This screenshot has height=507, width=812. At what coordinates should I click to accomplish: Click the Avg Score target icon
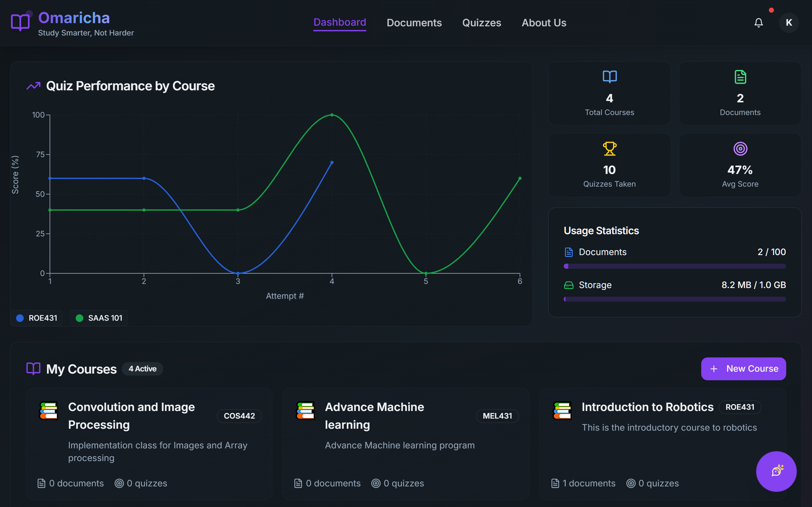coord(740,149)
